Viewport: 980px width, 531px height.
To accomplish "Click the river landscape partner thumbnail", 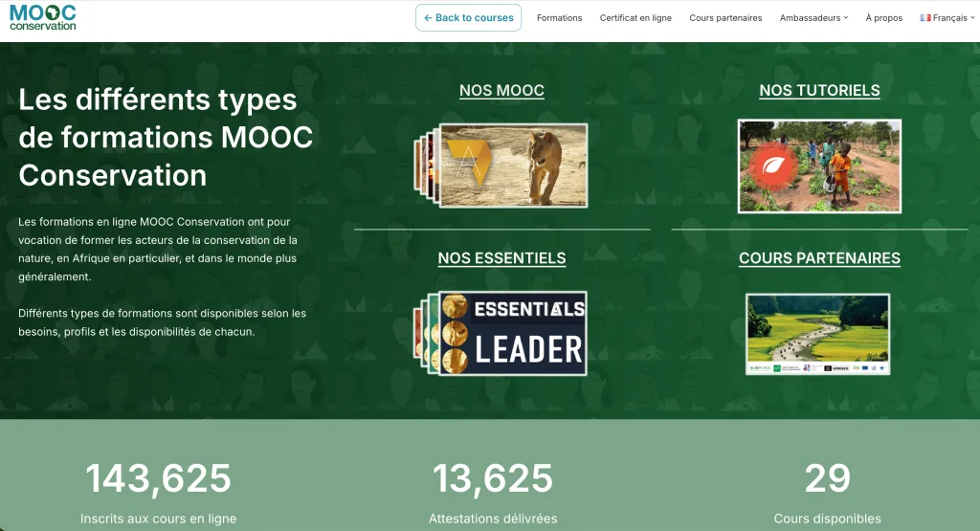I will pos(817,334).
